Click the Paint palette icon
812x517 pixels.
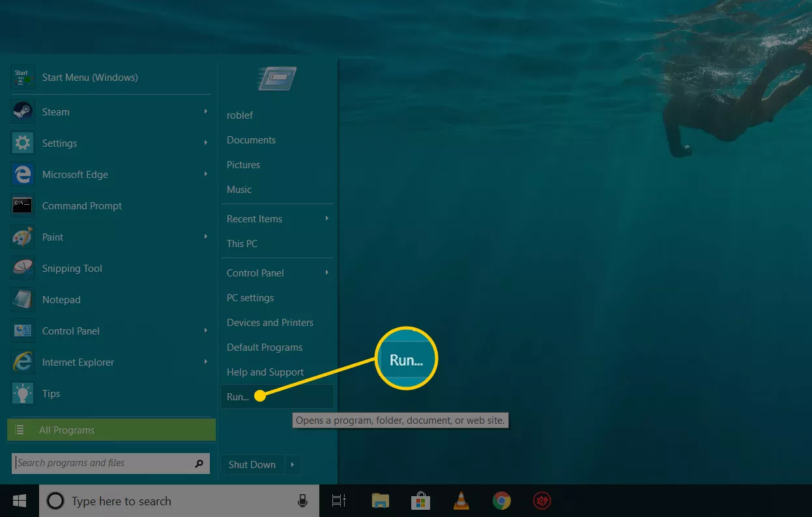click(23, 237)
